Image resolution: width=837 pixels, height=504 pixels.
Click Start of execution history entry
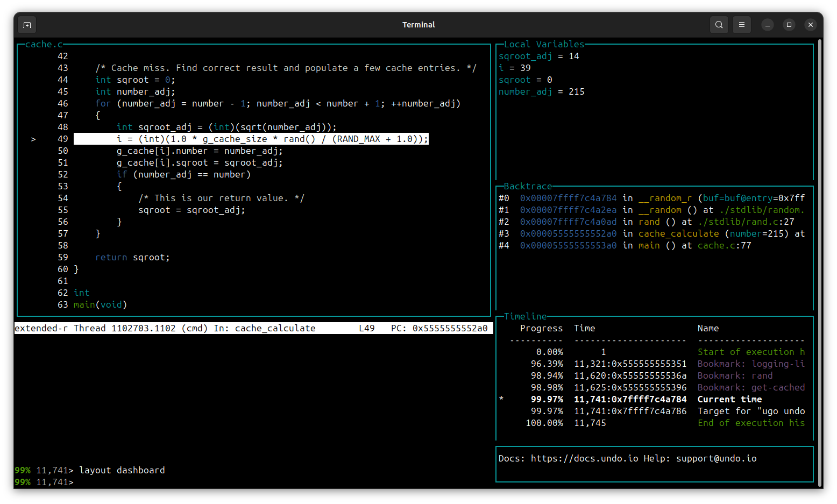(x=750, y=352)
